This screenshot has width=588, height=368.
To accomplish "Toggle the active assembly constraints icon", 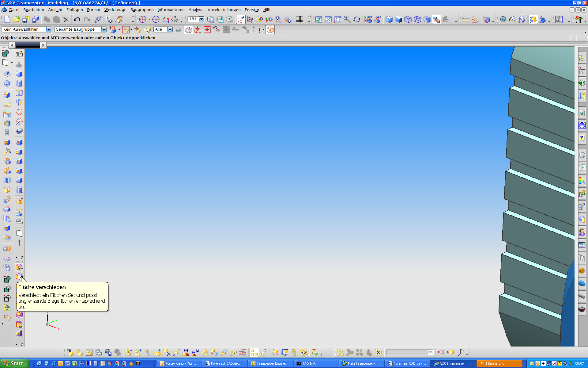I will point(254,352).
